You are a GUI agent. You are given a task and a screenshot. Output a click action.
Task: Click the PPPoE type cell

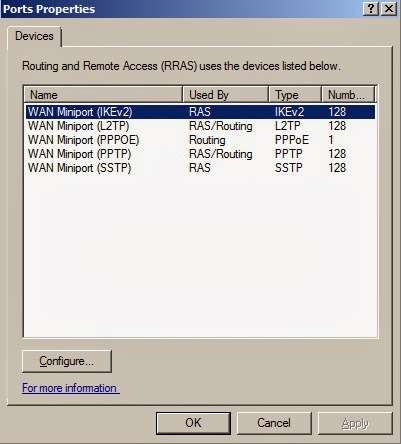(292, 140)
